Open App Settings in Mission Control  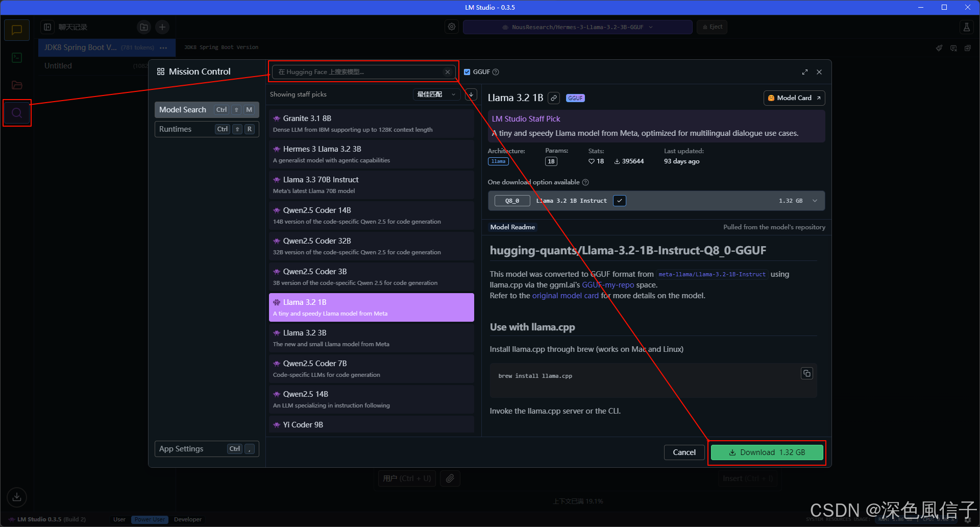click(207, 449)
